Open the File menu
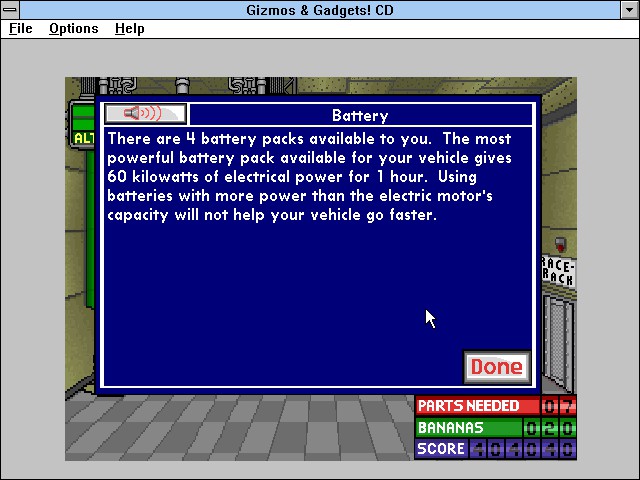640x480 pixels. (x=20, y=29)
